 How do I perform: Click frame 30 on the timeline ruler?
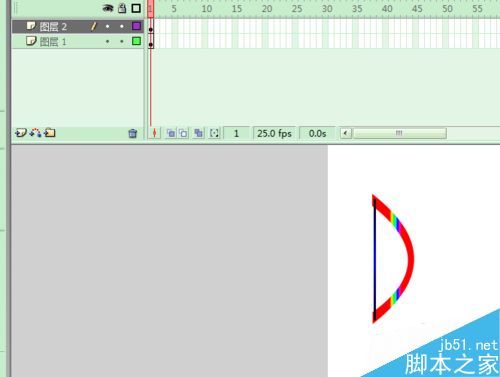coord(327,9)
